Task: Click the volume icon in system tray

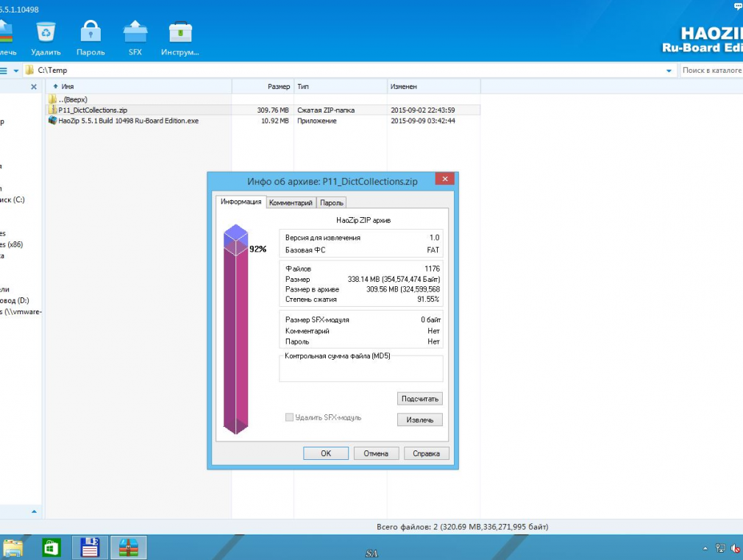Action: [736, 548]
